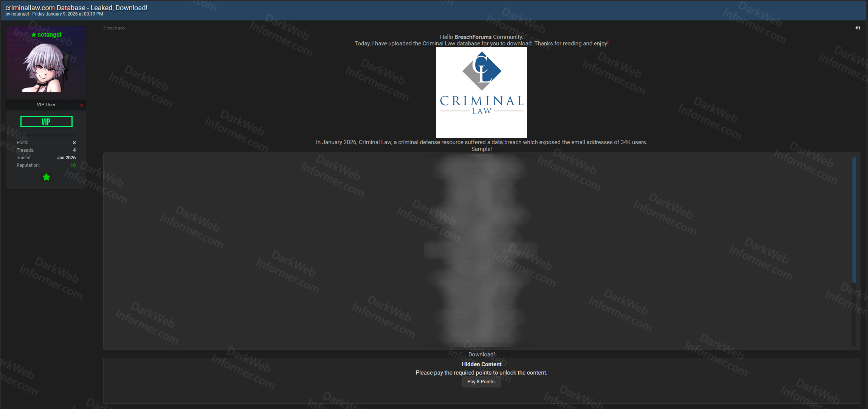Viewport: 868px width, 409px height.
Task: Click the reputation score of 10
Action: tap(73, 165)
